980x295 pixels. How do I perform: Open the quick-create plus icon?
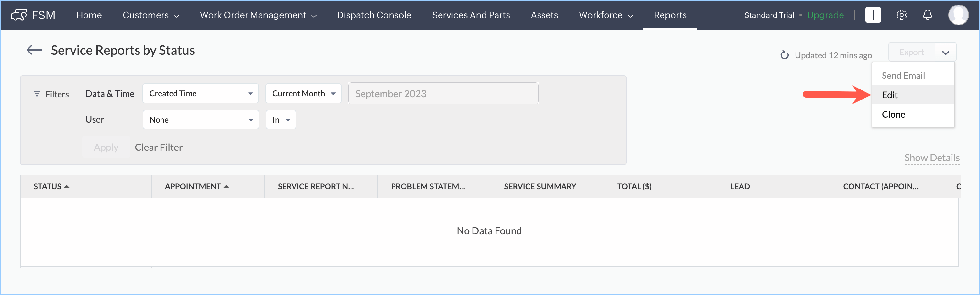coord(873,15)
